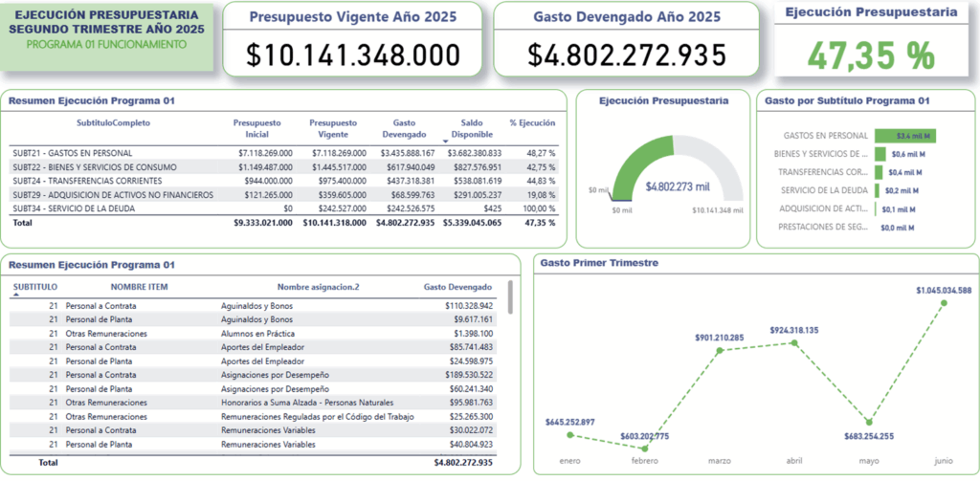Click the green GASTOS EN PERSONAL bar
Viewport: 980px width, 481px height.
903,136
